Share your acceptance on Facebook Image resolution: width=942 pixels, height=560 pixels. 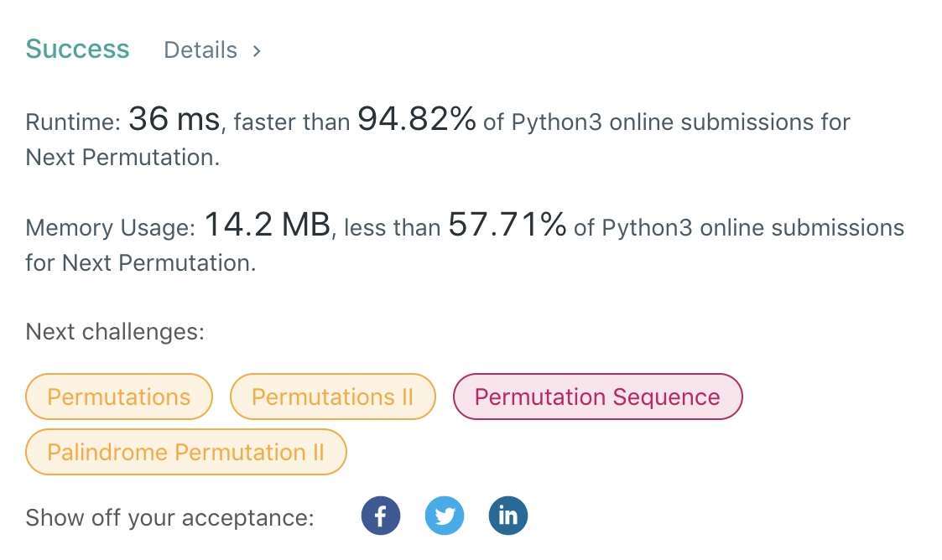pyautogui.click(x=381, y=516)
